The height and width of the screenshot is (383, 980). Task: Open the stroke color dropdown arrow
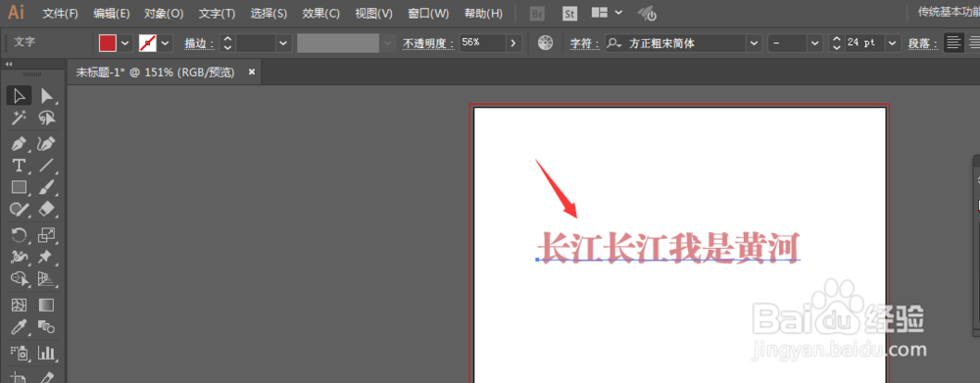pos(165,43)
